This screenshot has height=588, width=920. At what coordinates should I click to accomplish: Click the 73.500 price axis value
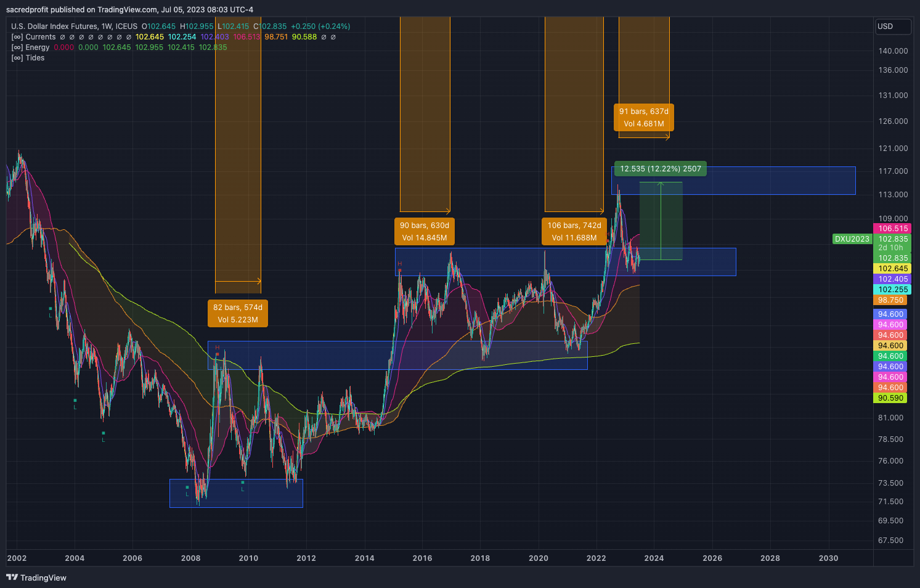coord(891,483)
